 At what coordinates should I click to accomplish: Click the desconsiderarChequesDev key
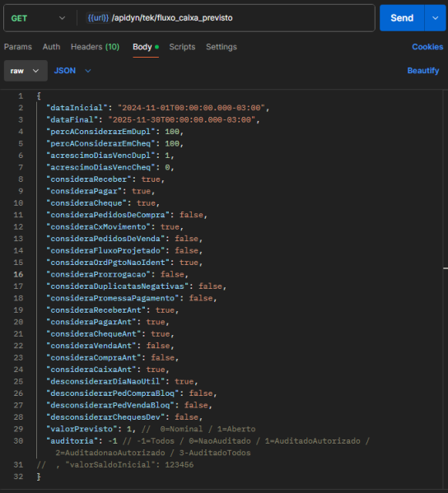(x=105, y=417)
